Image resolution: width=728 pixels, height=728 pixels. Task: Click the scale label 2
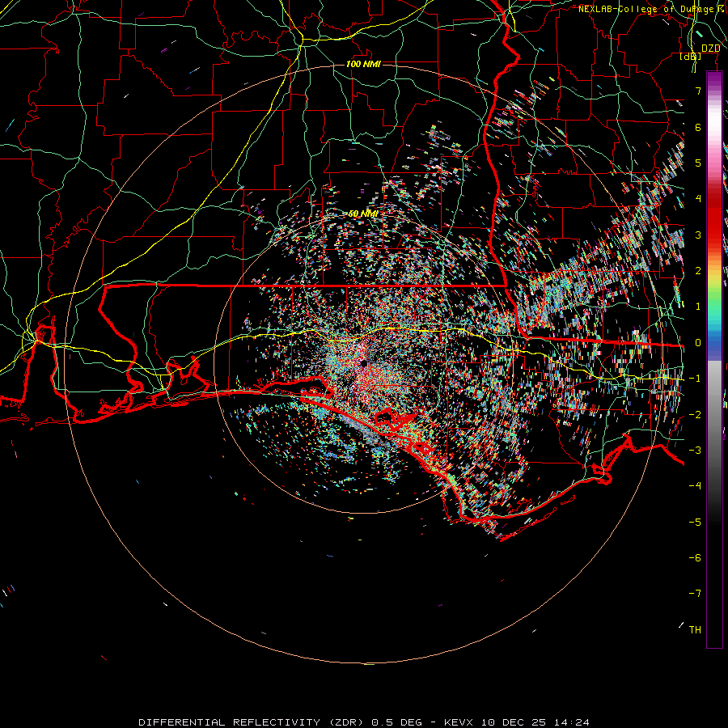click(x=698, y=271)
